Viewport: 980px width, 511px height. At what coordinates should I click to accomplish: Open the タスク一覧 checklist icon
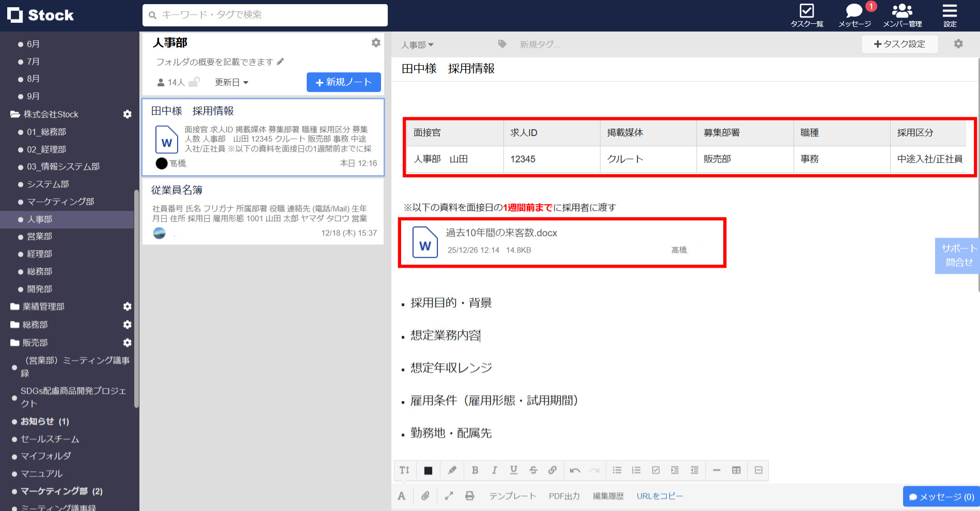coord(806,11)
